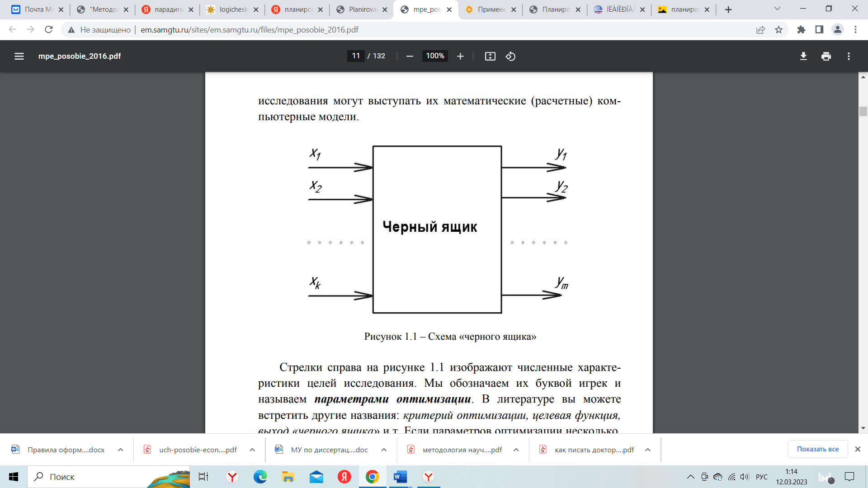Open downloaded 'методология науч....pdf' file
This screenshot has height=488, width=868.
click(x=455, y=450)
